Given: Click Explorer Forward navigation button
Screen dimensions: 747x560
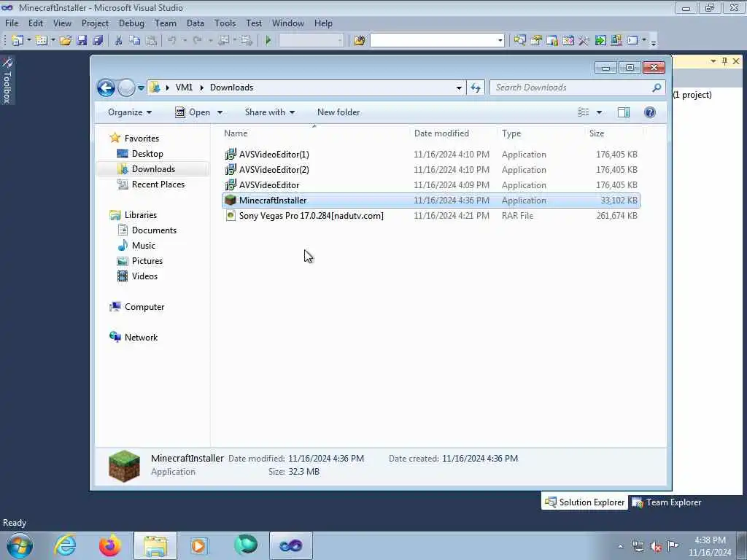Looking at the screenshot, I should tap(126, 87).
